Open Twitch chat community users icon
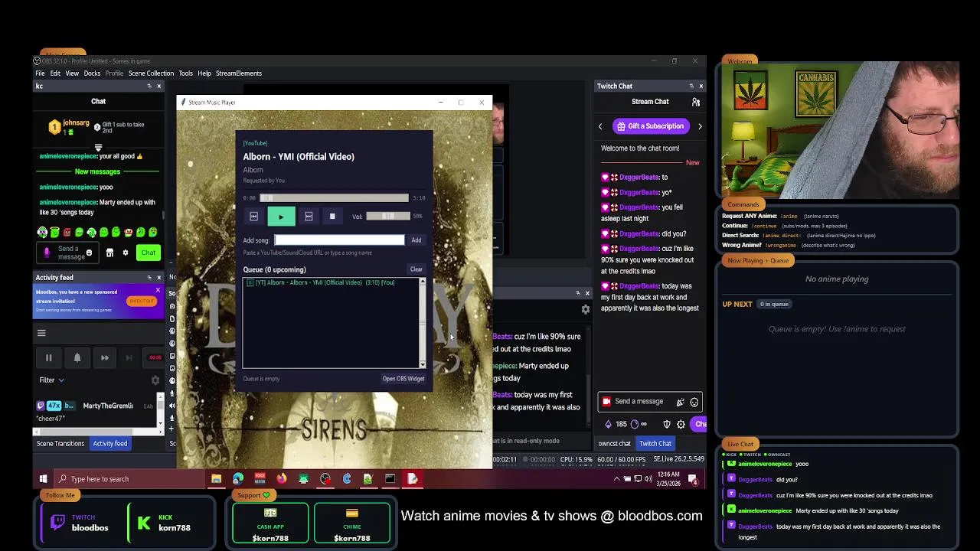This screenshot has height=551, width=980. tap(696, 102)
